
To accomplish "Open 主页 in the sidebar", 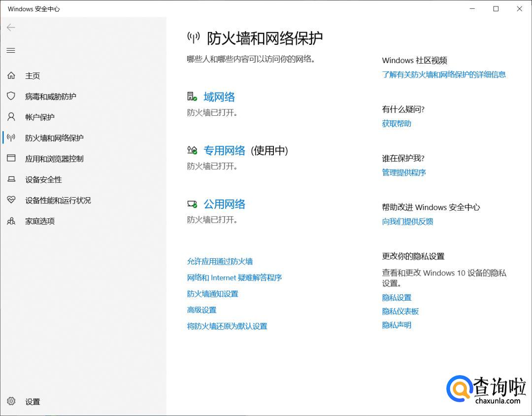I will pyautogui.click(x=33, y=76).
